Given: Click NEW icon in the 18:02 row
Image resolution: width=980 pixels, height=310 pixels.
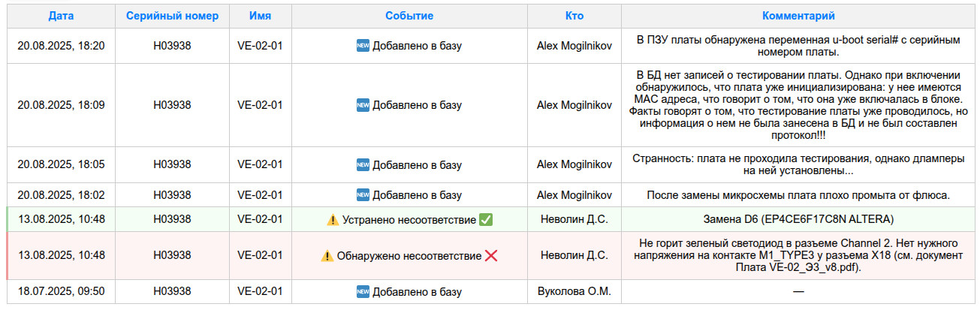Looking at the screenshot, I should click(x=363, y=195).
